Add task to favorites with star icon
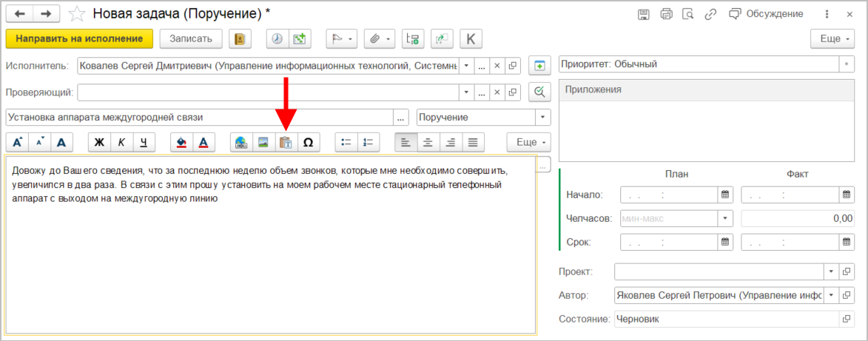This screenshot has width=868, height=341. click(x=78, y=13)
